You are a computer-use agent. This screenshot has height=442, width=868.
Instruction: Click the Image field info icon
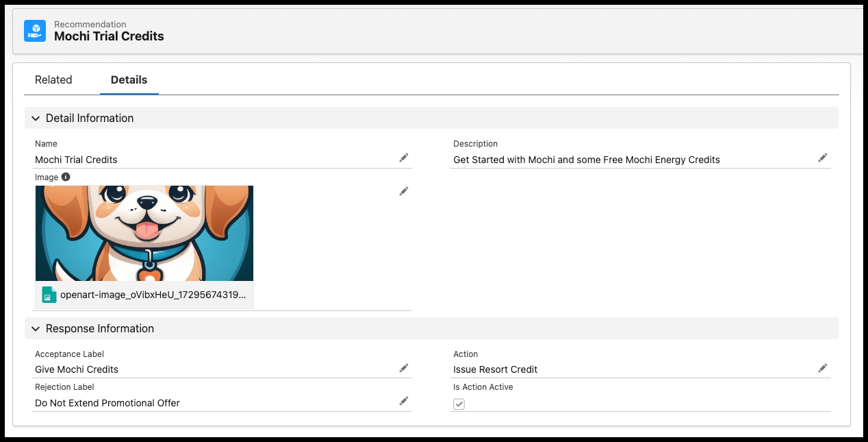click(66, 177)
